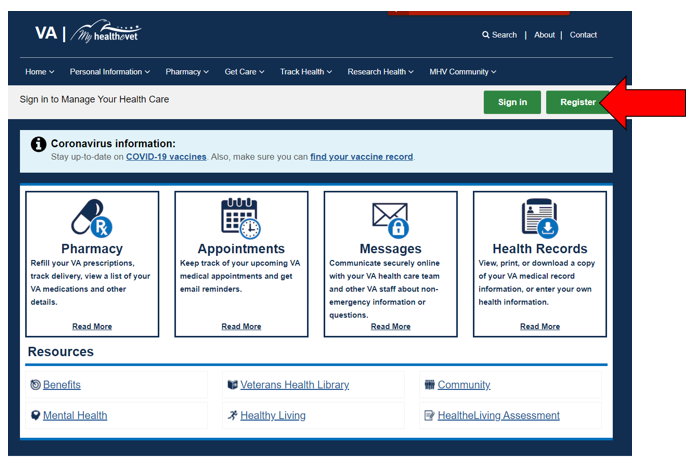
Task: Open the Pharmacy dropdown menu
Action: (x=187, y=72)
